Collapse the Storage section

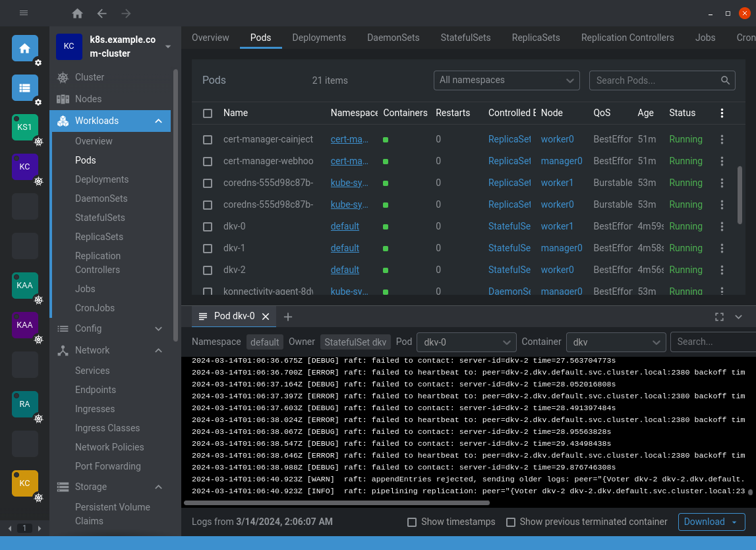click(x=158, y=487)
